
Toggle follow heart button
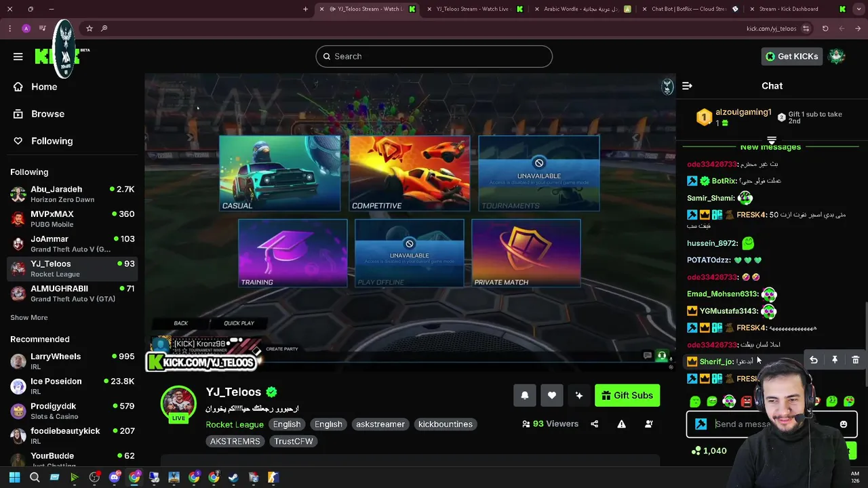point(552,396)
